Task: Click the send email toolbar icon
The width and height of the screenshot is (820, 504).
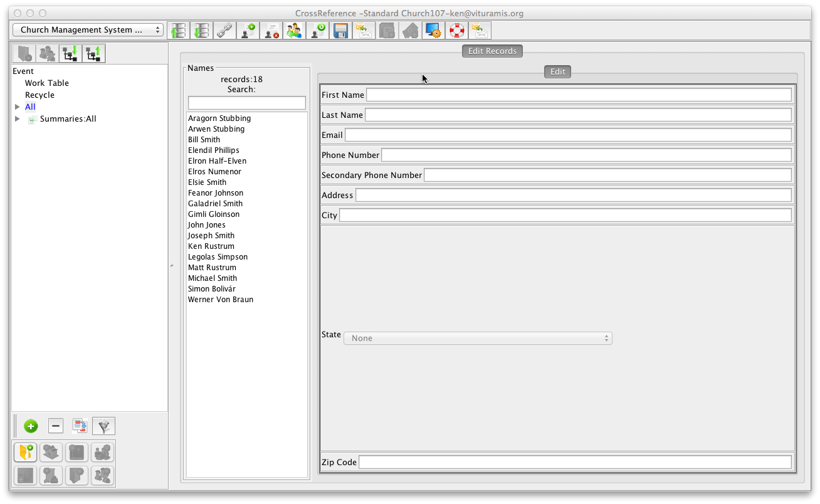Action: point(364,30)
